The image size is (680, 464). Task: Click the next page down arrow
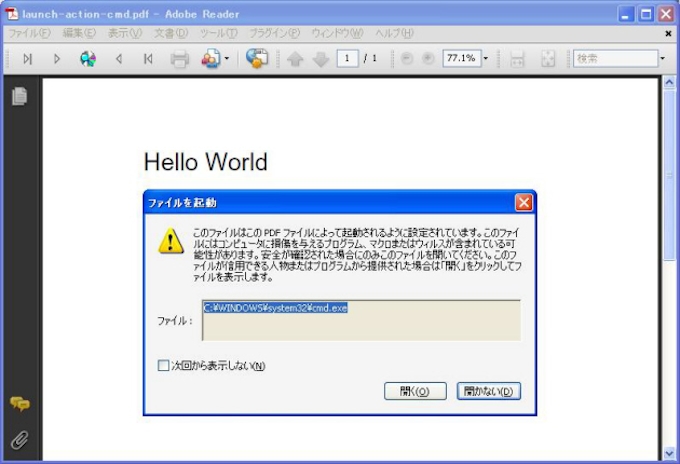pyautogui.click(x=320, y=59)
